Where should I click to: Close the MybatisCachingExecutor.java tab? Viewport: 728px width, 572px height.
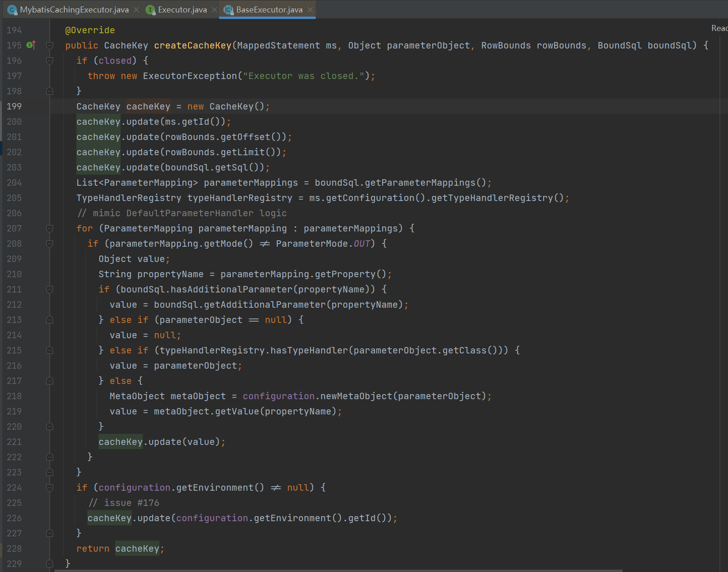click(136, 10)
